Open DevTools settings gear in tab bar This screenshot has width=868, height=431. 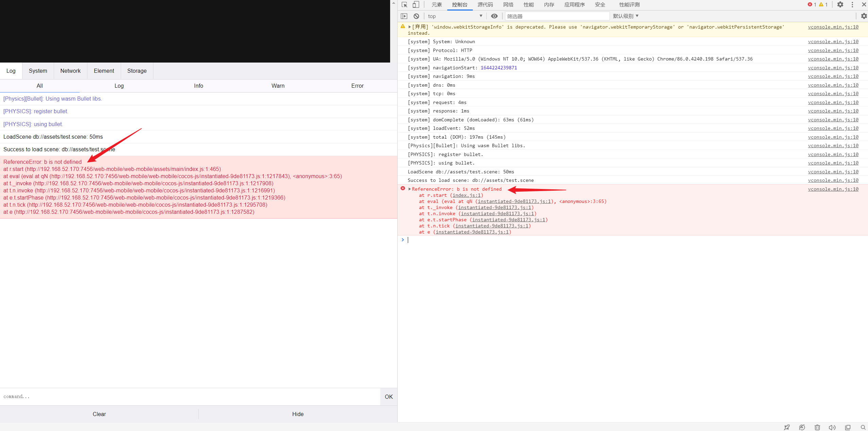click(x=840, y=5)
